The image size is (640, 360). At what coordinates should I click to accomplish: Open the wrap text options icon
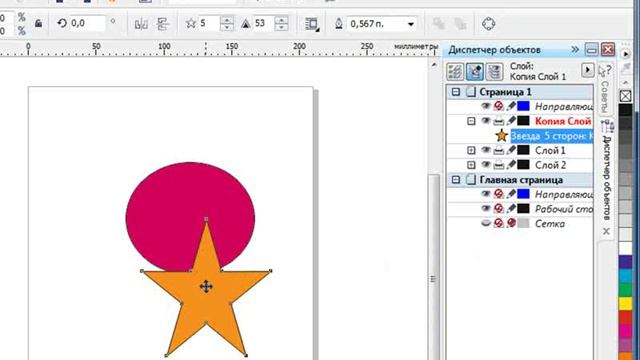tap(312, 24)
